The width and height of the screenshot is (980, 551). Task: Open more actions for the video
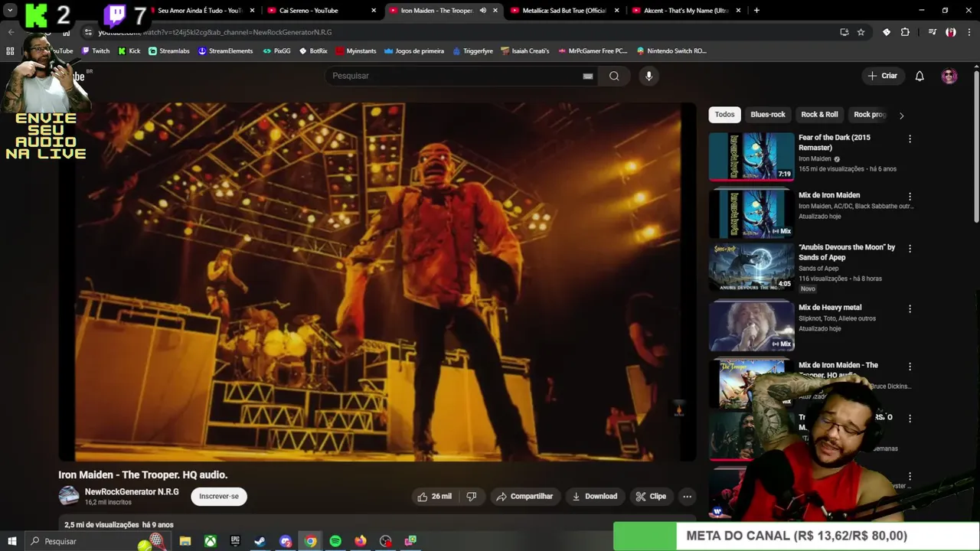(x=687, y=496)
